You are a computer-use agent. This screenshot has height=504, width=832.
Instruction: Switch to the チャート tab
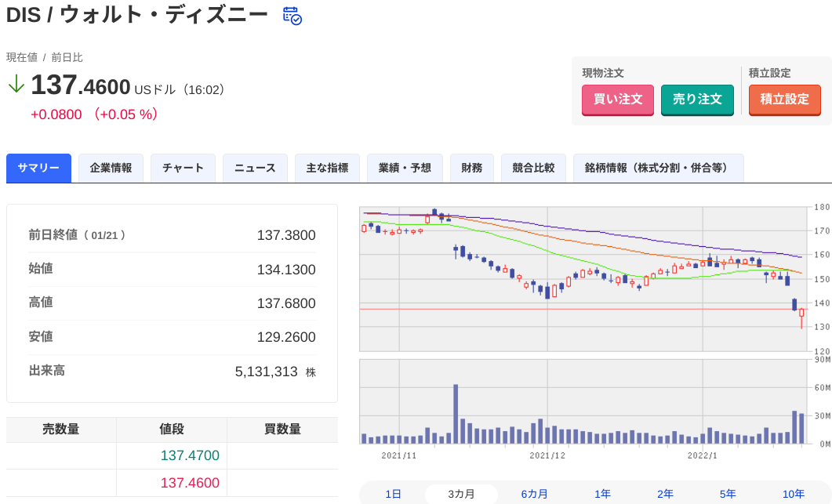[183, 169]
